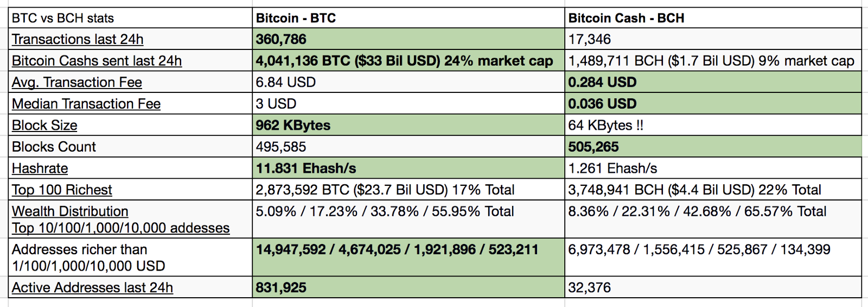
Task: Click the green 0.284 USD fee cell
Action: click(x=713, y=83)
